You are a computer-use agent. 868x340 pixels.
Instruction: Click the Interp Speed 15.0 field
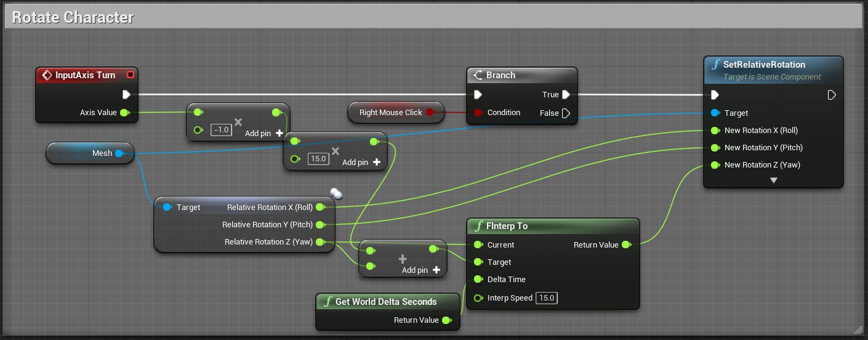546,298
